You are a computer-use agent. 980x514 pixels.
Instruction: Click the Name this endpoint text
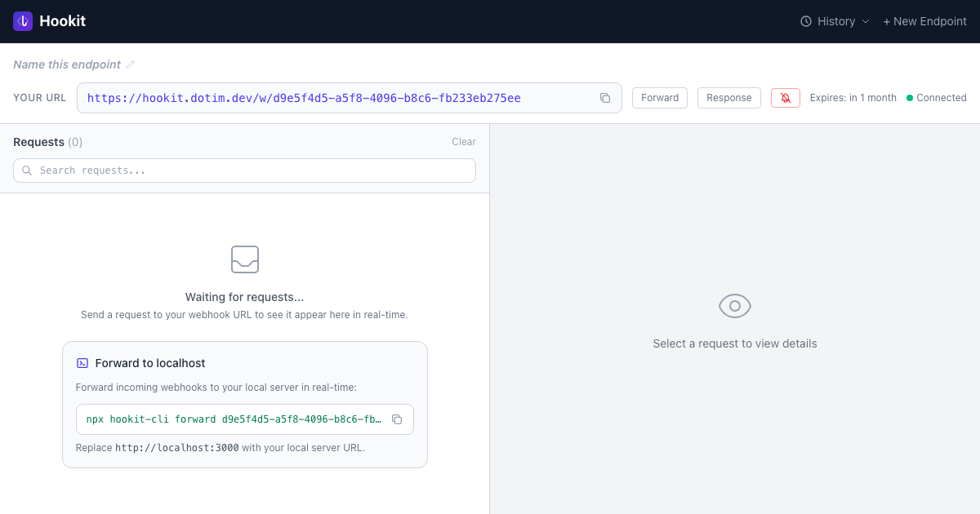tap(67, 64)
